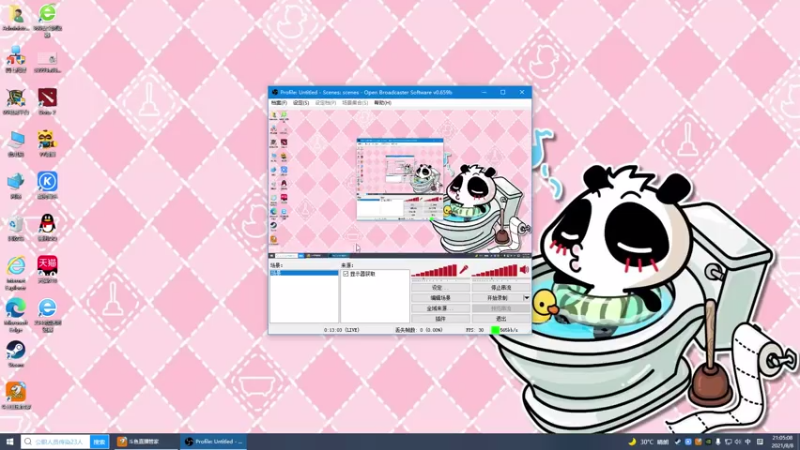This screenshot has height=450, width=800.
Task: Open the Dota 2 desktop shortcut
Action: pos(47,101)
